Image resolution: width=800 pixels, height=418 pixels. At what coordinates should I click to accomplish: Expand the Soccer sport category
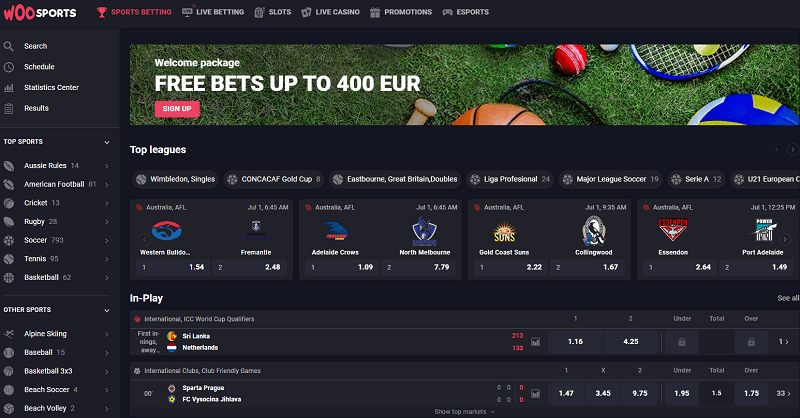(107, 240)
